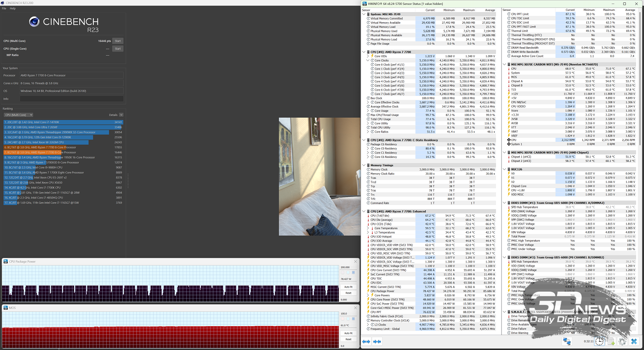Click the NUC126 section chip icon
Viewport: 644px width, 350px height.
(509, 169)
